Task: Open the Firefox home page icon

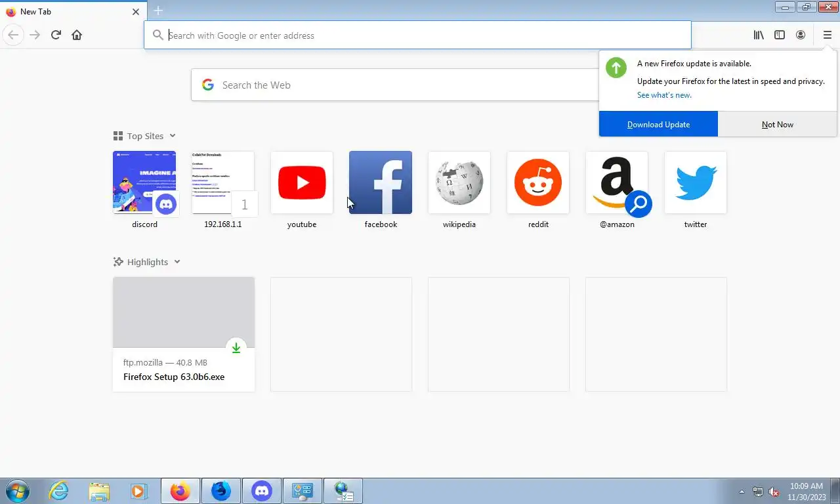Action: 77,35
